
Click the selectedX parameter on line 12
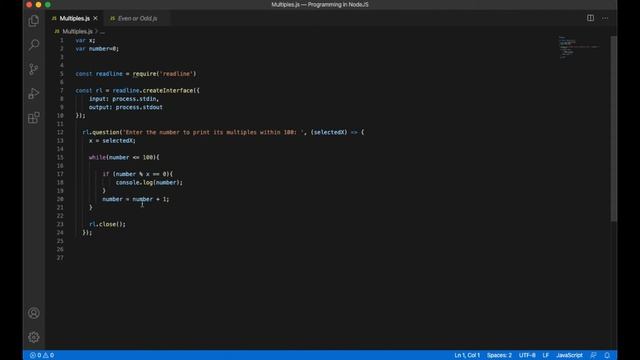tap(329, 132)
